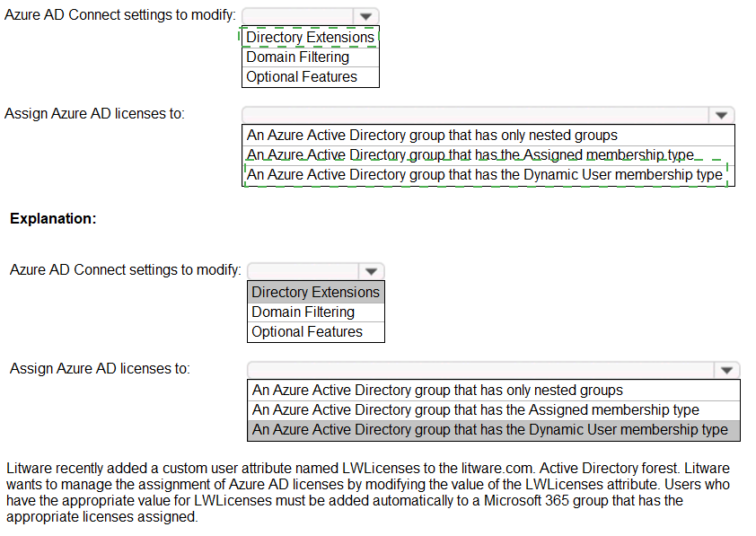Open Azure AD Connect dropdown arrow under Explanation
The width and height of the screenshot is (756, 536).
(371, 271)
